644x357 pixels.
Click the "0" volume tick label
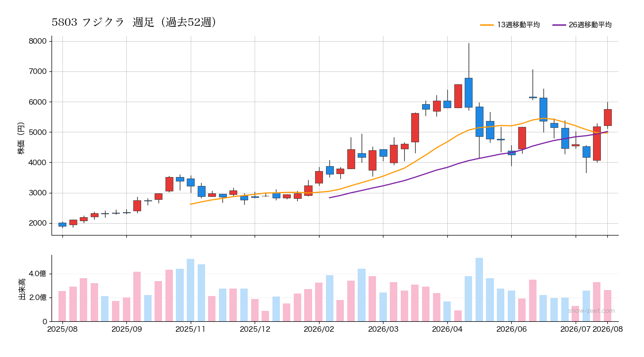coord(45,321)
